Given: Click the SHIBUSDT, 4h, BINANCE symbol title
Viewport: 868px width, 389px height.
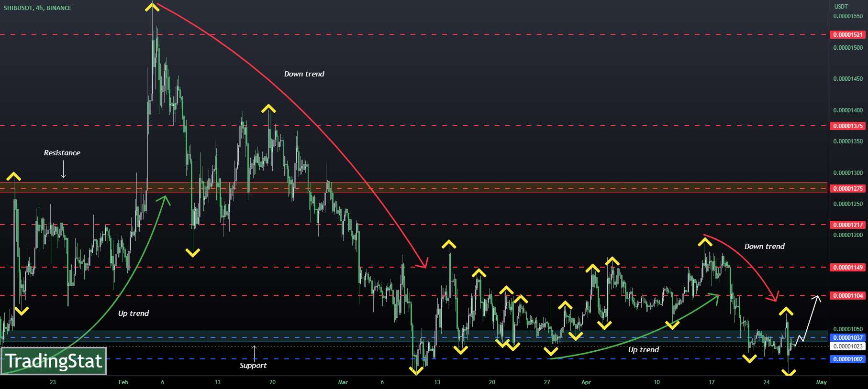Looking at the screenshot, I should pyautogui.click(x=37, y=8).
